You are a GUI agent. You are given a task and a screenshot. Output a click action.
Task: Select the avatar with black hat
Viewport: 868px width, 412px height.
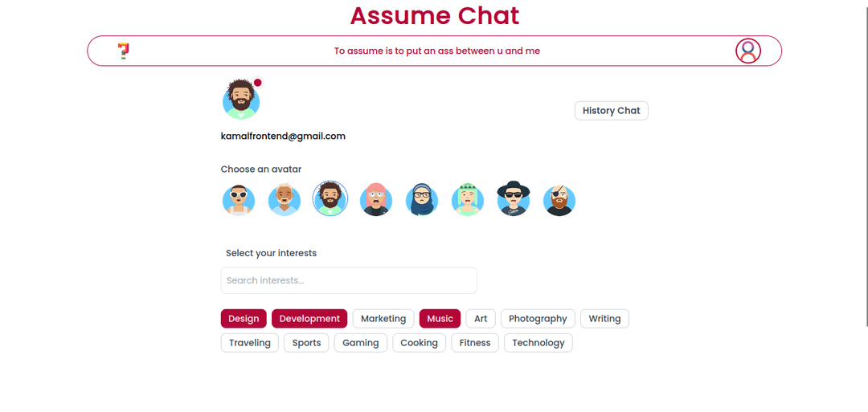tap(514, 199)
